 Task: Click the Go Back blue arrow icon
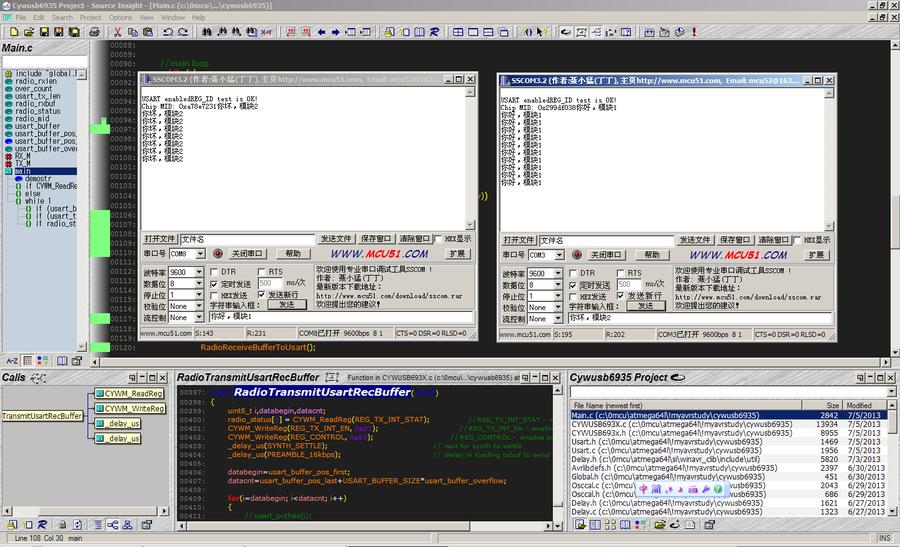(x=321, y=32)
